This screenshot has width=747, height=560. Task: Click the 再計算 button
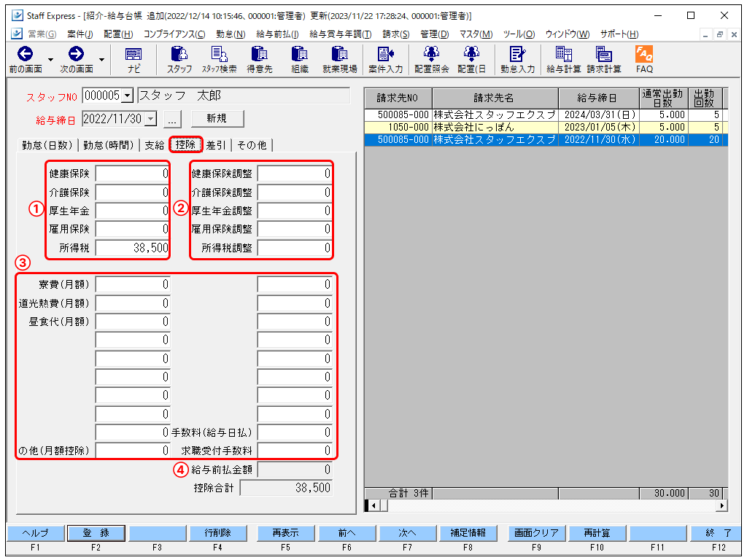pos(597,533)
